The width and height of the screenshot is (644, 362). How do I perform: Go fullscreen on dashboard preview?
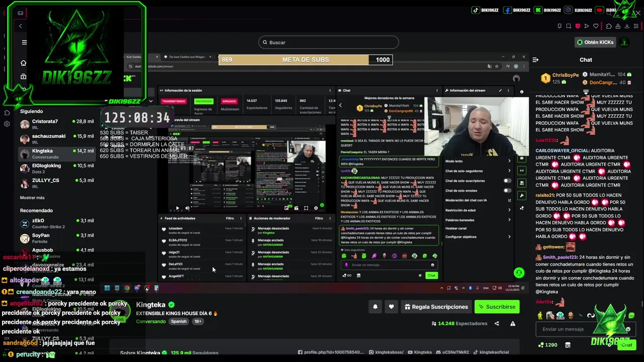click(306, 208)
